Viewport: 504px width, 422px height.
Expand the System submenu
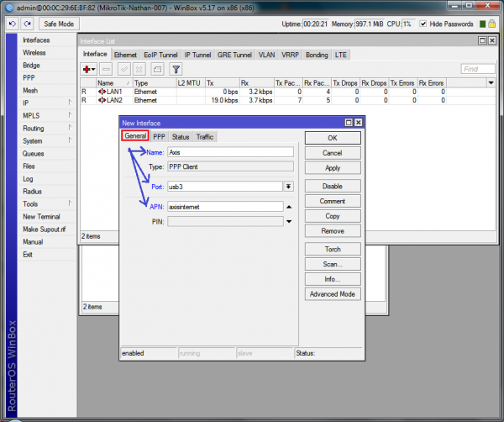tap(70, 140)
